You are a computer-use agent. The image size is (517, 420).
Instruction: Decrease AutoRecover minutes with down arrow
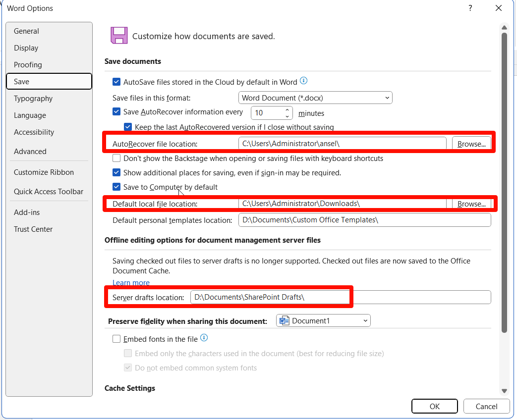tap(287, 116)
